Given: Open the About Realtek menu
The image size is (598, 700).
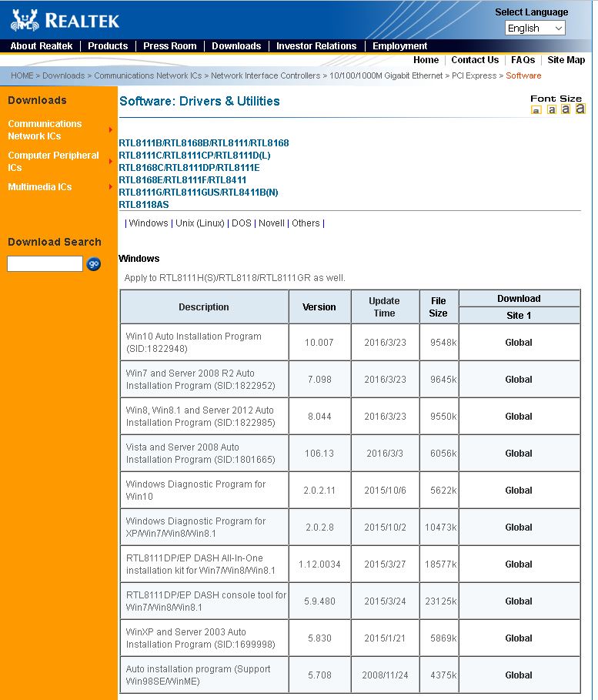Looking at the screenshot, I should tap(41, 46).
